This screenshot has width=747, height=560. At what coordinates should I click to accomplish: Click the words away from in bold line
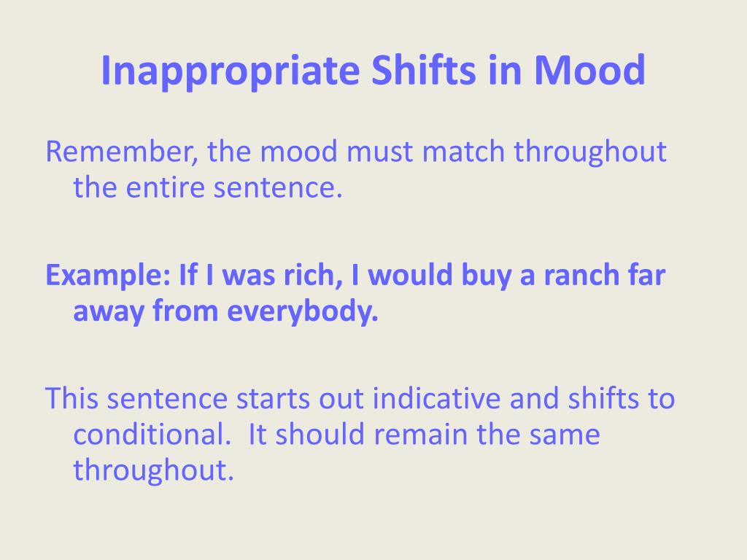point(146,312)
